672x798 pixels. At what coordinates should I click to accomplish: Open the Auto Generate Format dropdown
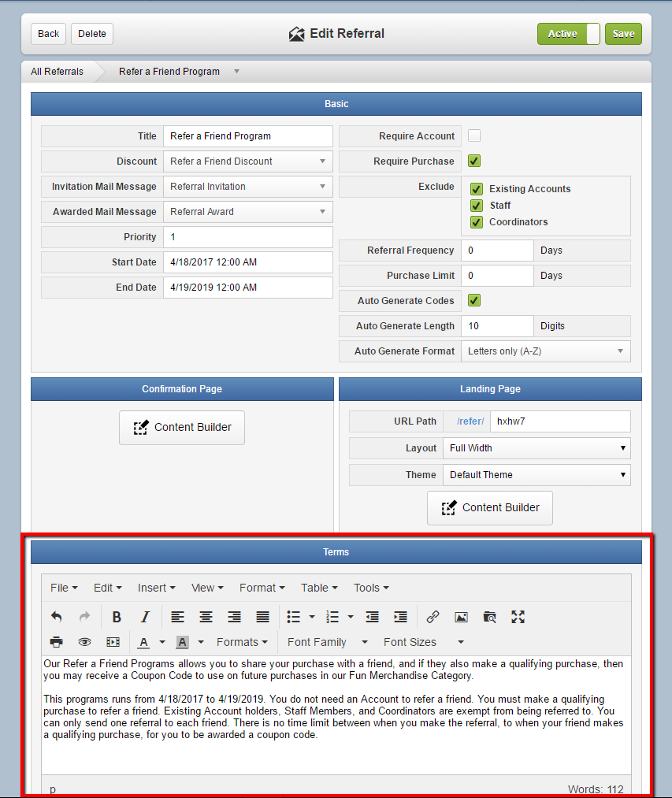coord(546,351)
